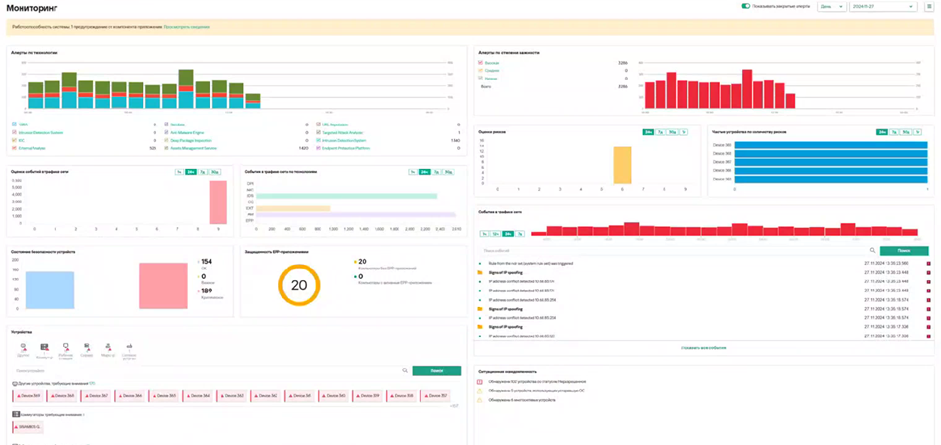Select the router device type icon

click(x=108, y=347)
